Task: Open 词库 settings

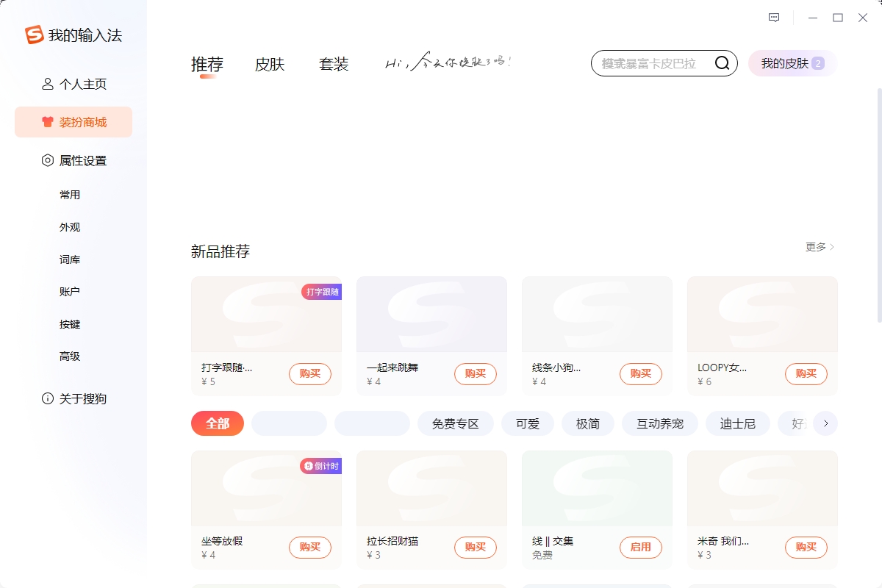Action: tap(70, 259)
